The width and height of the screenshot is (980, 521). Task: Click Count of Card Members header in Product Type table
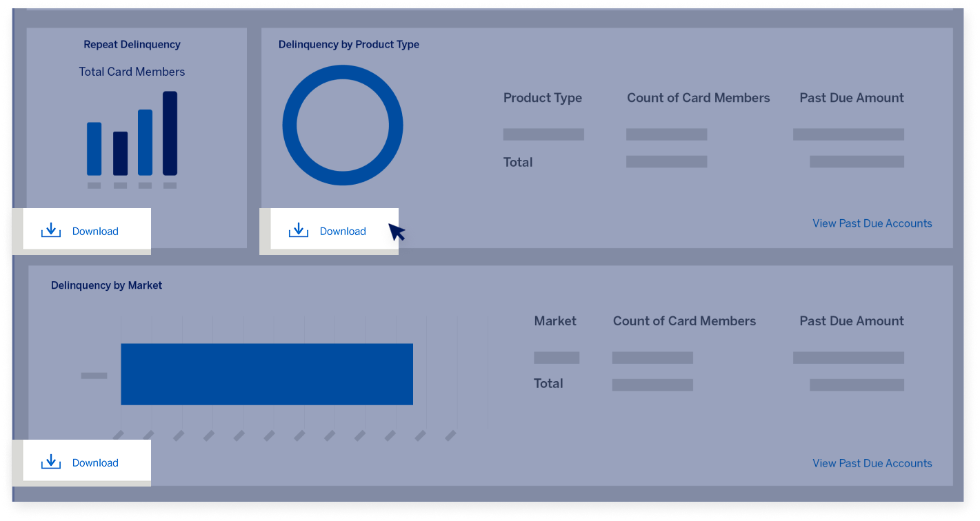click(698, 98)
